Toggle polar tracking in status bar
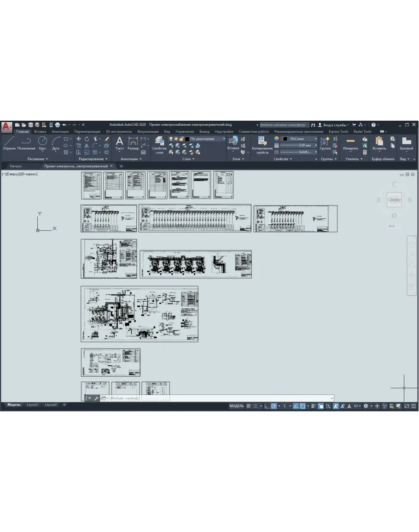Image resolution: width=419 pixels, height=532 pixels. point(274,406)
